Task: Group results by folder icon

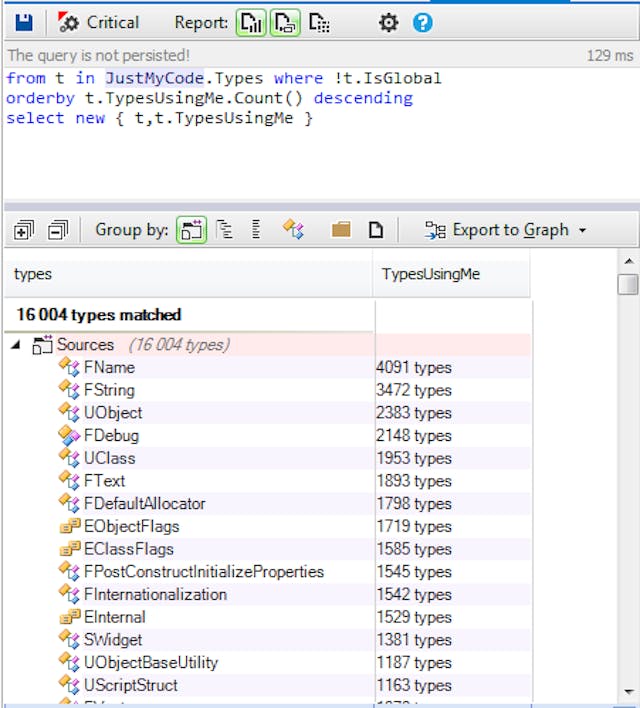Action: [341, 230]
